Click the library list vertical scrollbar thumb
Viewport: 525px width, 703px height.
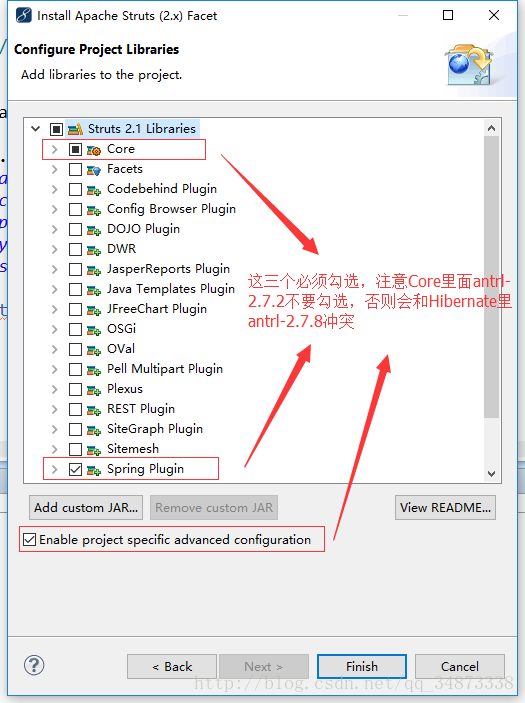coord(491,277)
